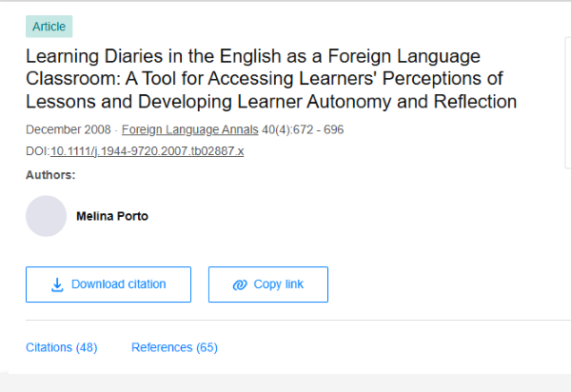Open the Foreign Language Annals journal link
Viewport: 571px width, 392px height.
pyautogui.click(x=190, y=129)
